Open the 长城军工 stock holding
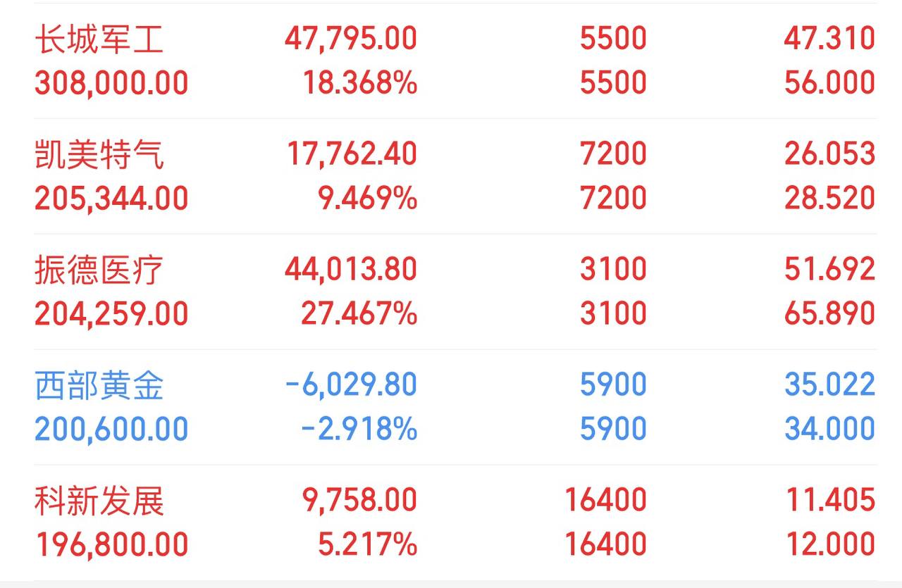This screenshot has width=902, height=588. [x=455, y=61]
